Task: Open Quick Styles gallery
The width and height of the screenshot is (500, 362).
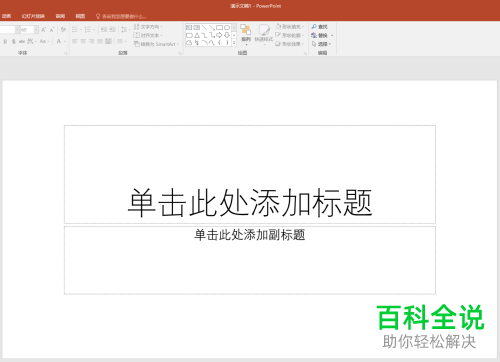Action: 264,35
